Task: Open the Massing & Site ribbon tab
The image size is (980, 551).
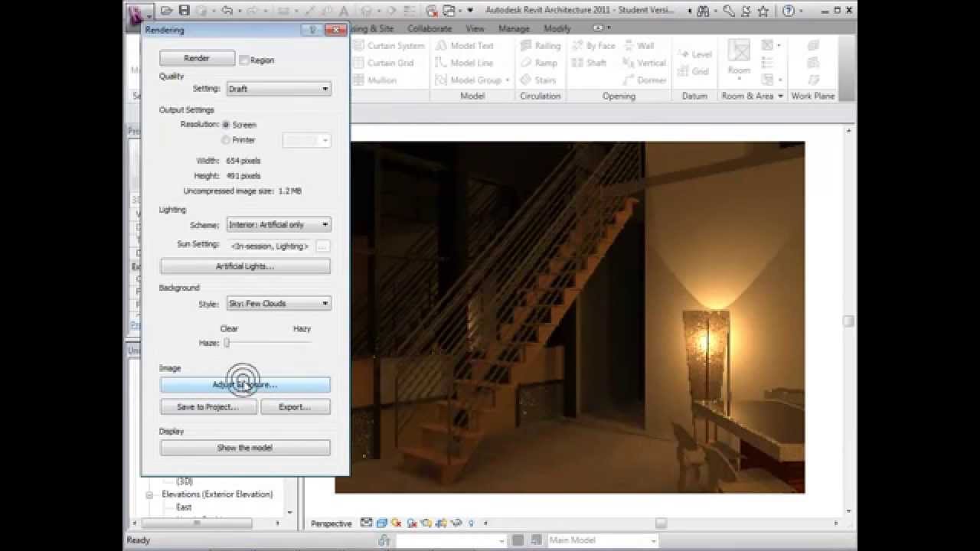Action: 373,28
